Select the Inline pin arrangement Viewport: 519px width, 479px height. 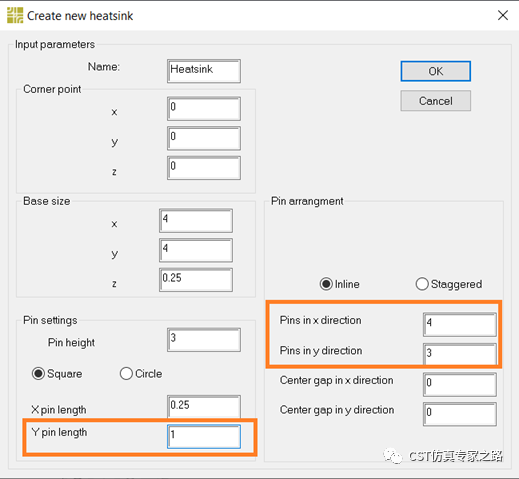pos(339,284)
